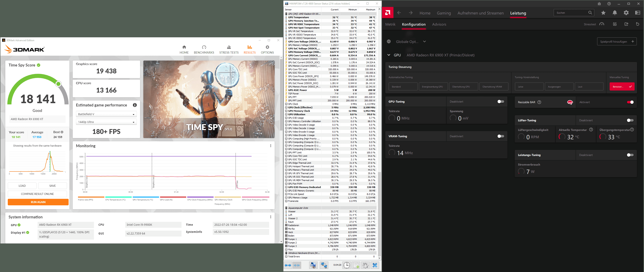
Task: Click the orange RUN AGAIN button
Action: click(38, 202)
